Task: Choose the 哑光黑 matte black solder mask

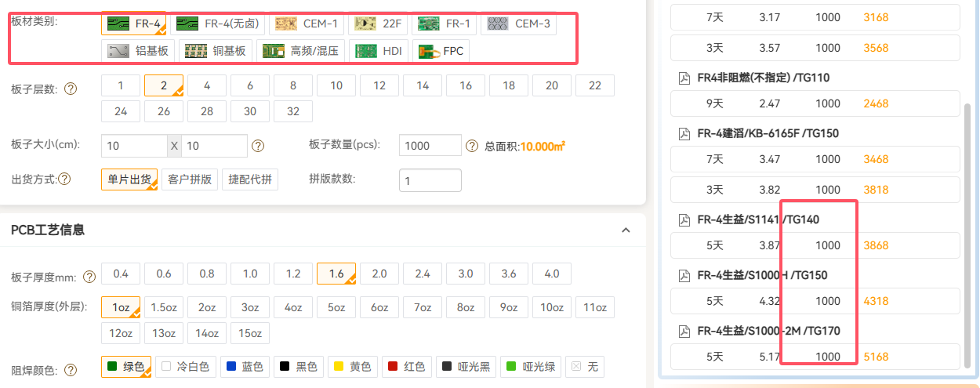Action: pyautogui.click(x=466, y=367)
